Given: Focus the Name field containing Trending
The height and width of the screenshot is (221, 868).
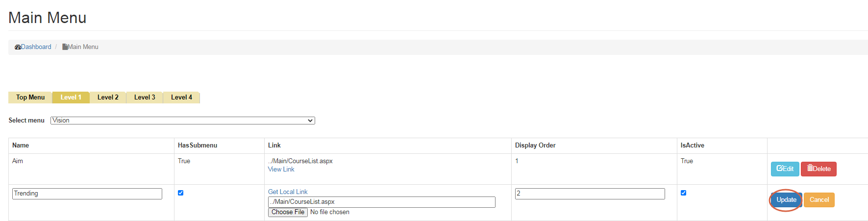Looking at the screenshot, I should pos(87,194).
